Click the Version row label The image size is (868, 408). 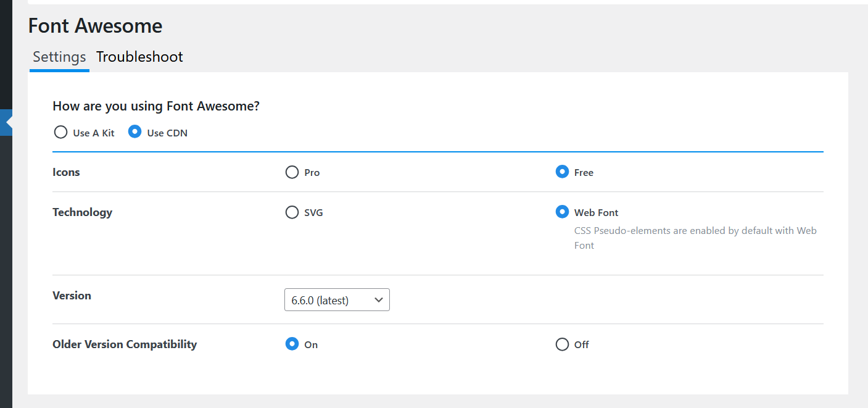point(72,296)
